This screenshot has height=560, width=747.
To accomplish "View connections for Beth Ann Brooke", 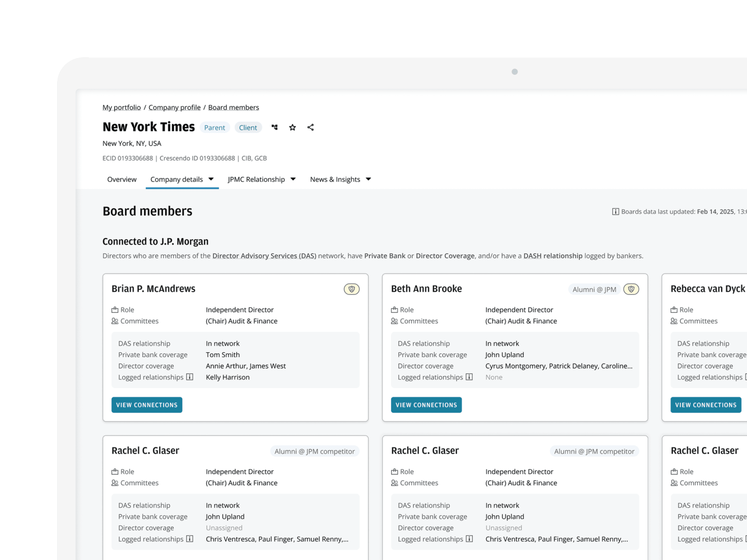I will pyautogui.click(x=426, y=405).
